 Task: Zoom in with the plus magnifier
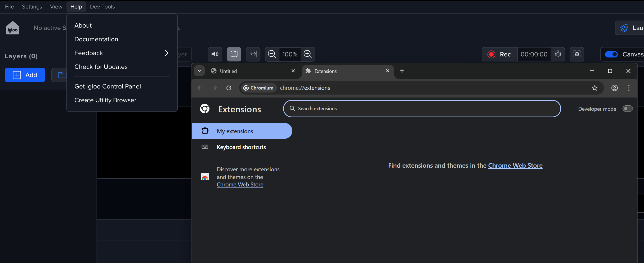click(x=308, y=54)
